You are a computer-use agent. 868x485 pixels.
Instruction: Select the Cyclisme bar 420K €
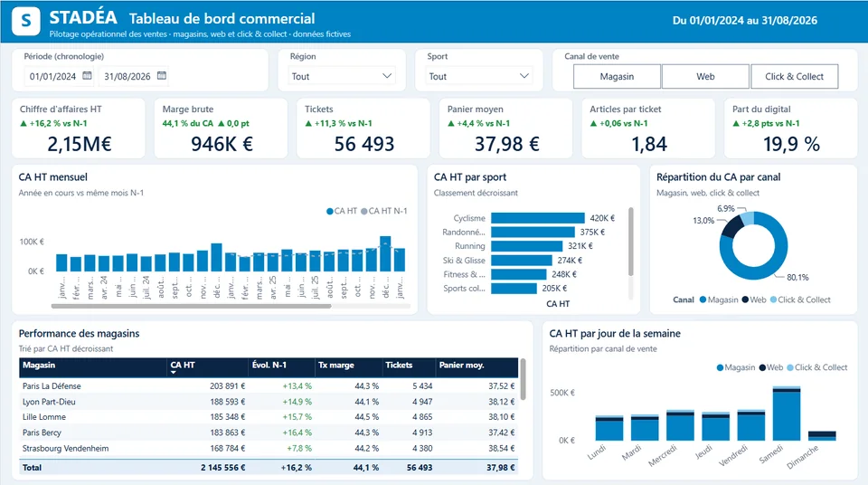click(537, 218)
